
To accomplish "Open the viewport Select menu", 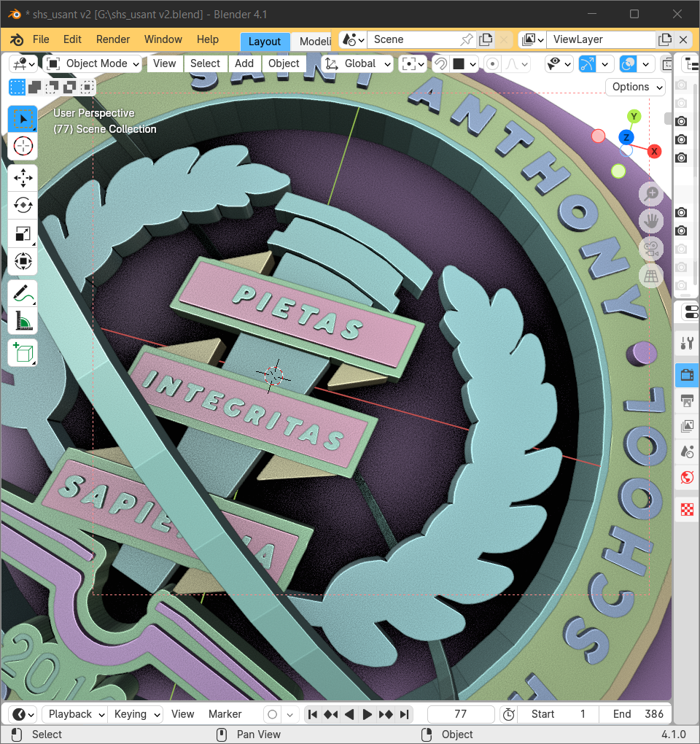I will (205, 63).
